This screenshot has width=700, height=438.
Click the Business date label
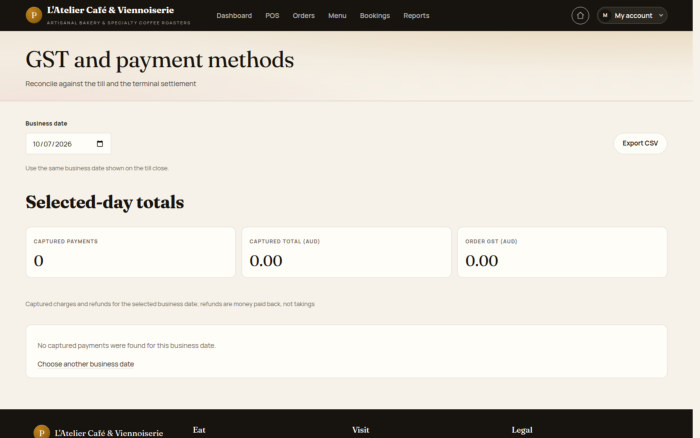coord(46,123)
